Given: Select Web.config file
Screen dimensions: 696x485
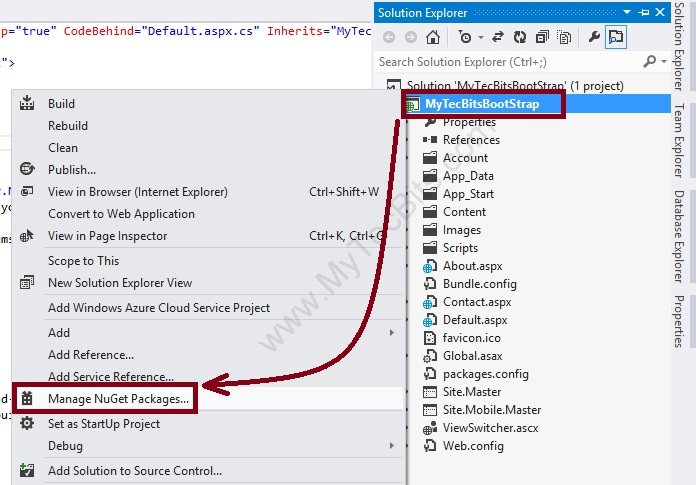Looking at the screenshot, I should point(473,446).
